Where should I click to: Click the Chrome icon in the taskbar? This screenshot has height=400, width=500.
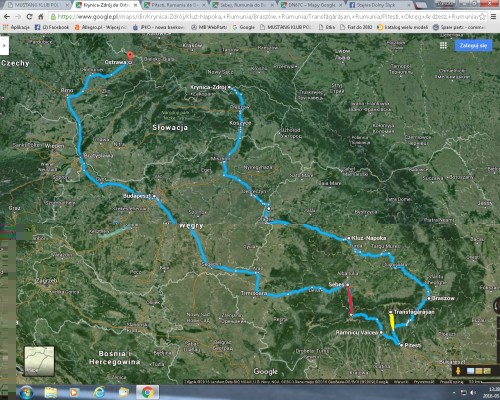[x=147, y=392]
